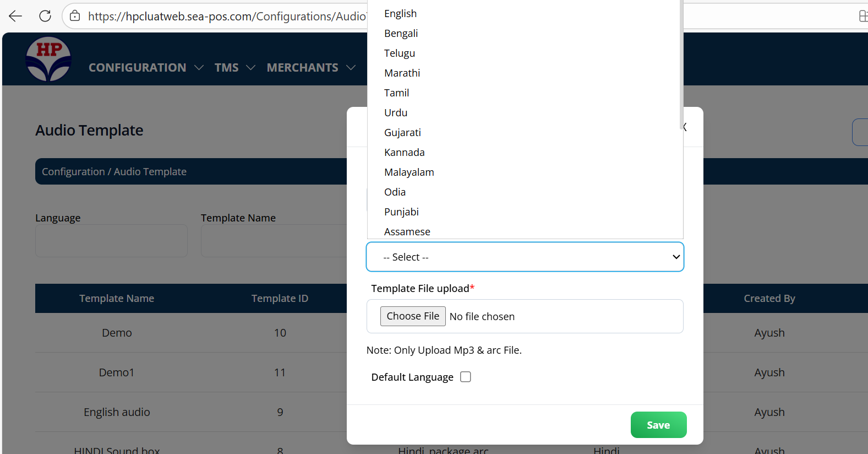Click the site info lock icon

pos(75,16)
